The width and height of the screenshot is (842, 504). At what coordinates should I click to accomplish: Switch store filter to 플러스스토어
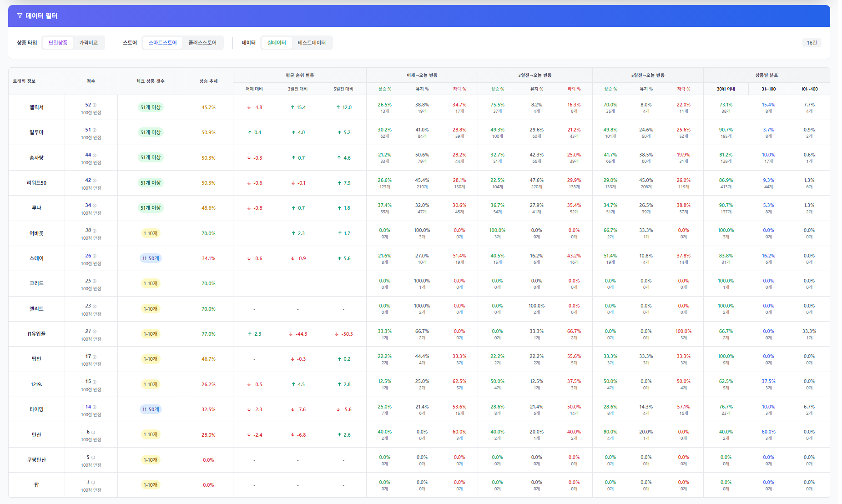[202, 43]
